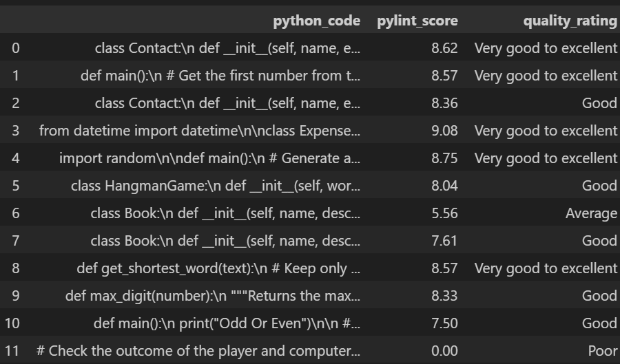Select row index 3
The width and height of the screenshot is (620, 364).
click(x=15, y=131)
